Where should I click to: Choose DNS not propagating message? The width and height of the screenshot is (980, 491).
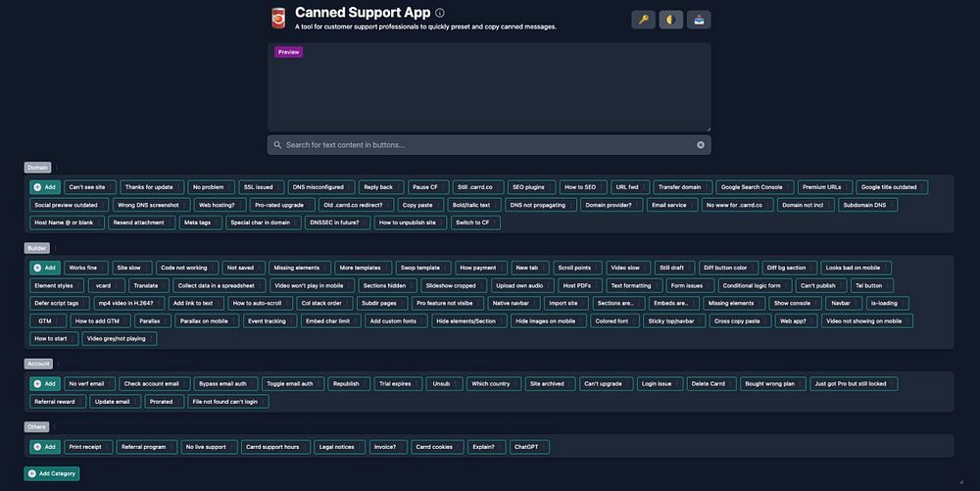click(541, 205)
